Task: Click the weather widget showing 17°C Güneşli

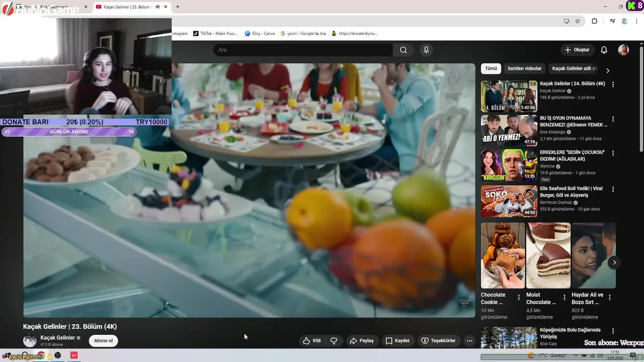Action: coord(546,355)
